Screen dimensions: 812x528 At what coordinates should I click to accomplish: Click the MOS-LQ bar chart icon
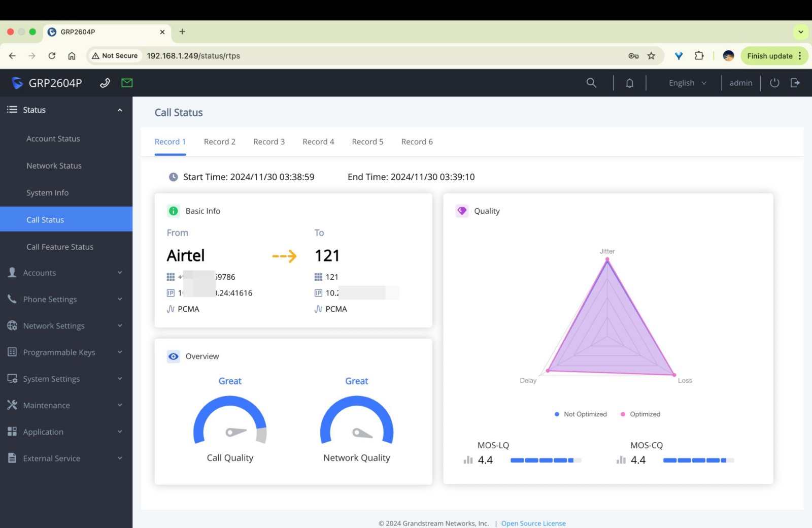(468, 460)
